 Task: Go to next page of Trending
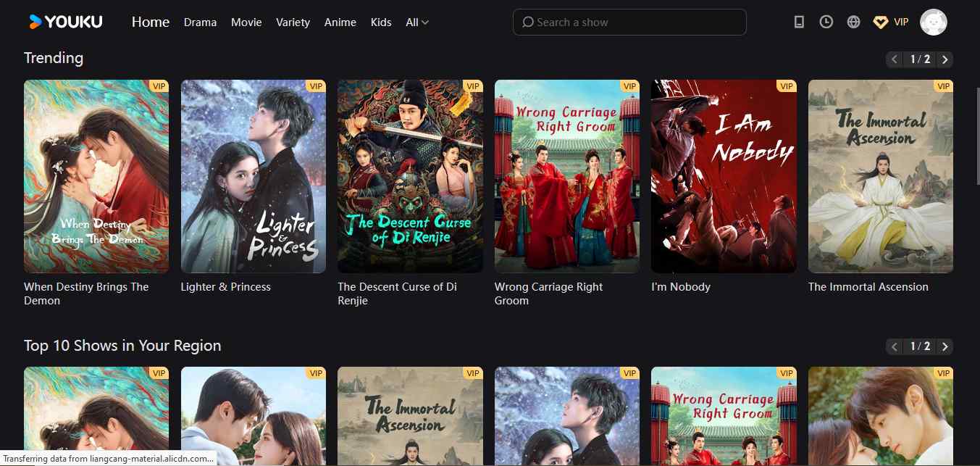tap(945, 59)
